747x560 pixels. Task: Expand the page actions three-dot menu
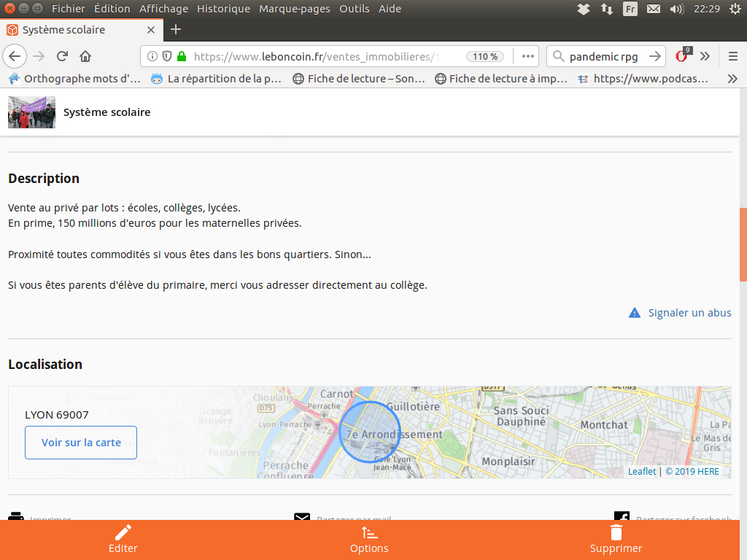point(528,56)
